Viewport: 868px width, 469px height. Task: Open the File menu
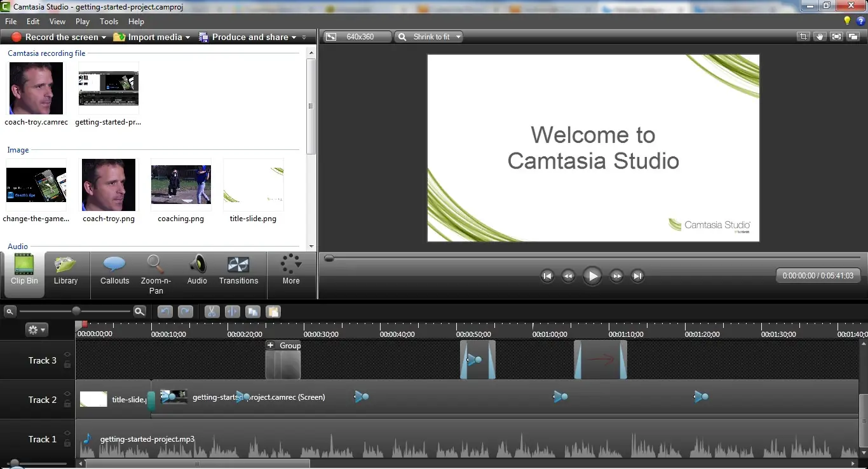11,22
